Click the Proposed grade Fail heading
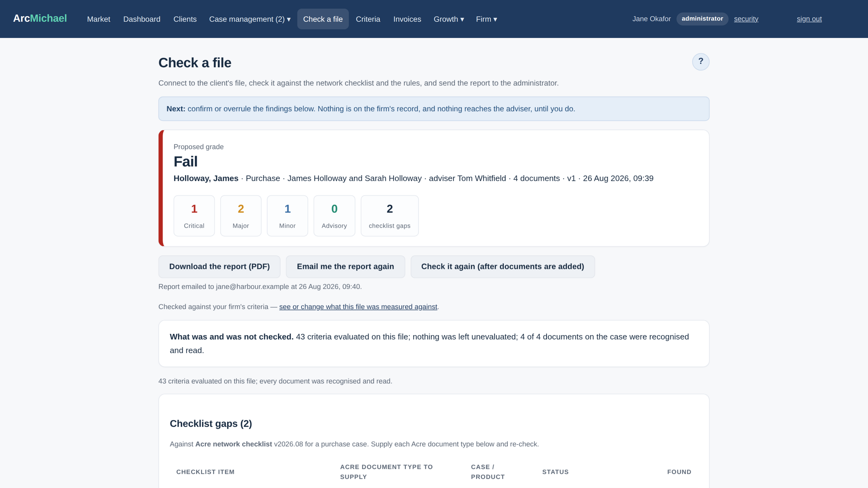Viewport: 868px width, 488px height. [x=186, y=161]
